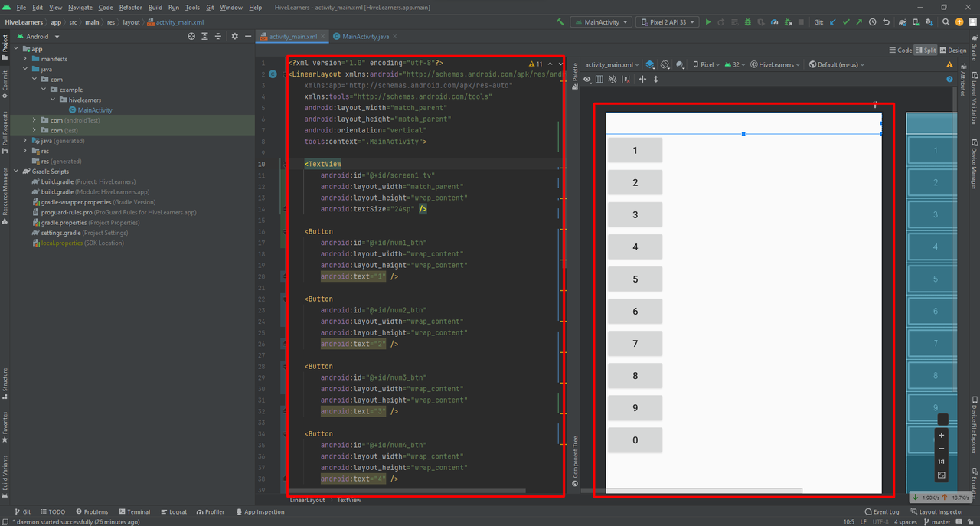Click the layout help question mark icon
The height and width of the screenshot is (526, 980).
pyautogui.click(x=950, y=79)
